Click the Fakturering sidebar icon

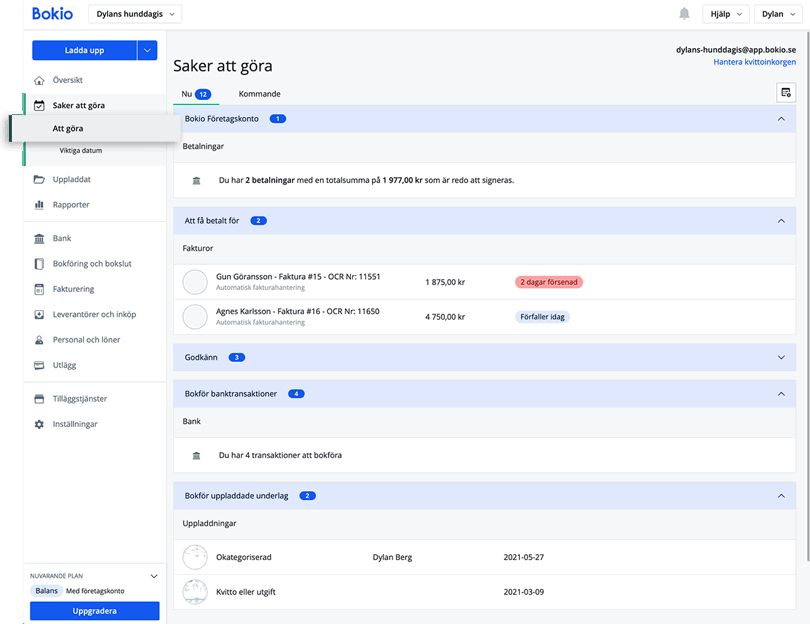coord(39,289)
